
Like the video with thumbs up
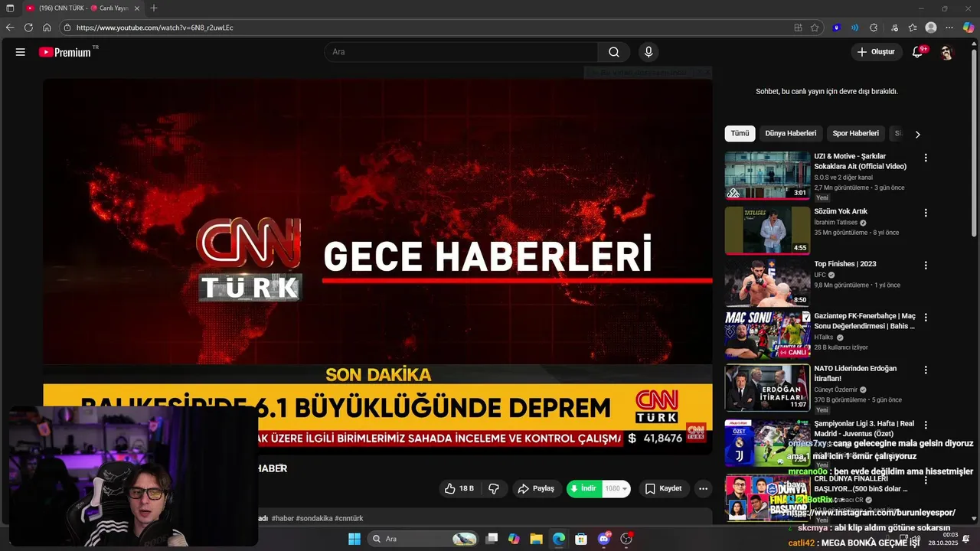(x=459, y=488)
